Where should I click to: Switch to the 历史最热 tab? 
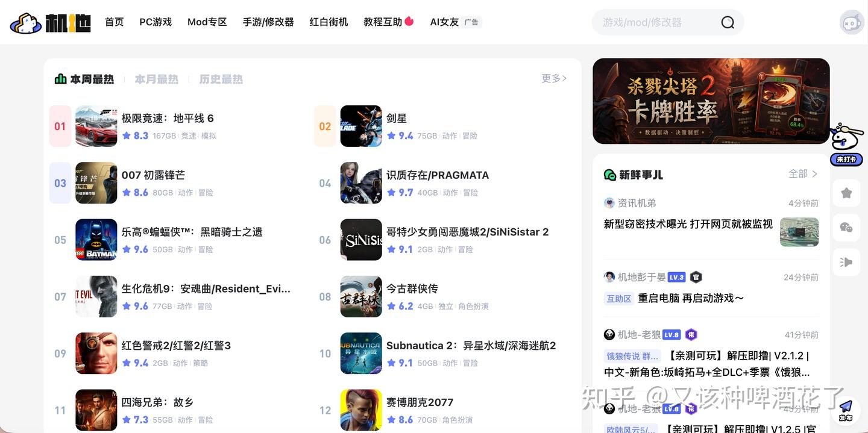[221, 79]
